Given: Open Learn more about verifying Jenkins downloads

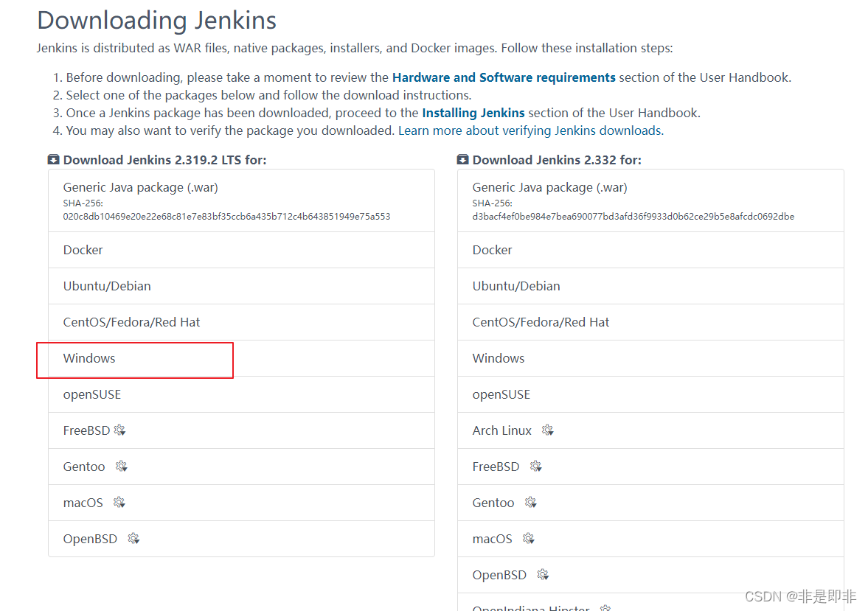Looking at the screenshot, I should coord(530,130).
